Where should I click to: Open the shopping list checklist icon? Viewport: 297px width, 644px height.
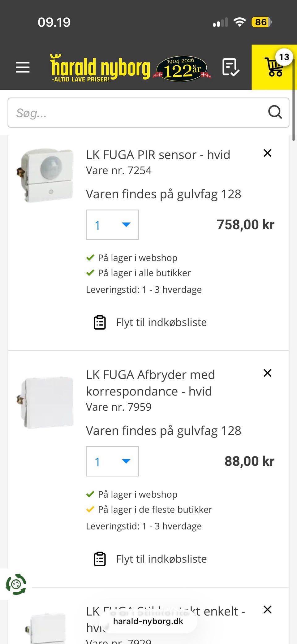pyautogui.click(x=230, y=67)
